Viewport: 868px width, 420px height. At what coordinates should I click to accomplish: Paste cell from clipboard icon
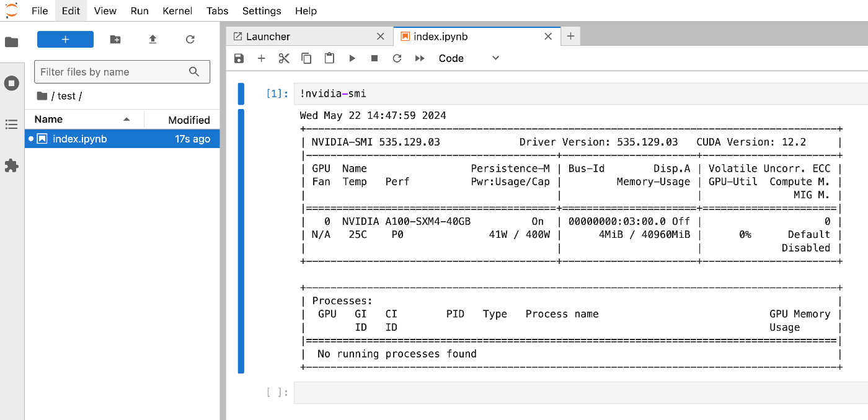click(x=329, y=58)
